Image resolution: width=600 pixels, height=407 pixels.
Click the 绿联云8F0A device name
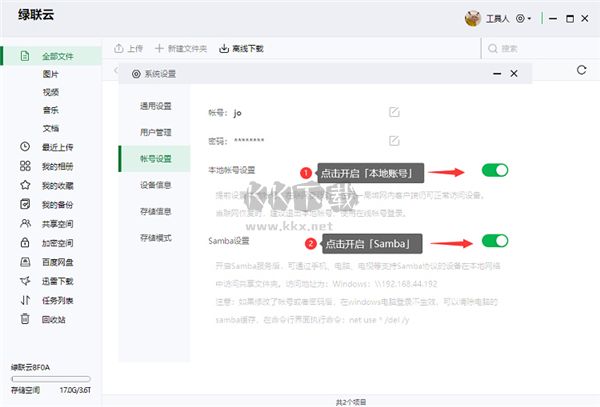click(30, 367)
